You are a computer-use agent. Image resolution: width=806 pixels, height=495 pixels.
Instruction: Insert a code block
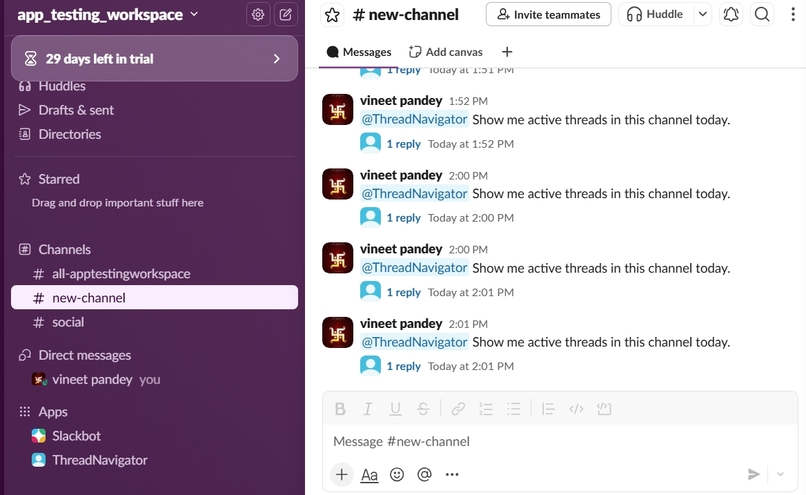(x=604, y=409)
